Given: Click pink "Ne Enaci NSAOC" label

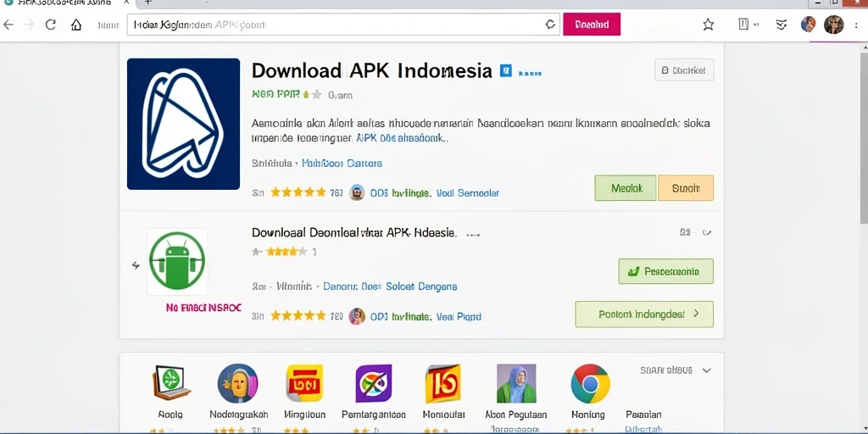Looking at the screenshot, I should (203, 307).
